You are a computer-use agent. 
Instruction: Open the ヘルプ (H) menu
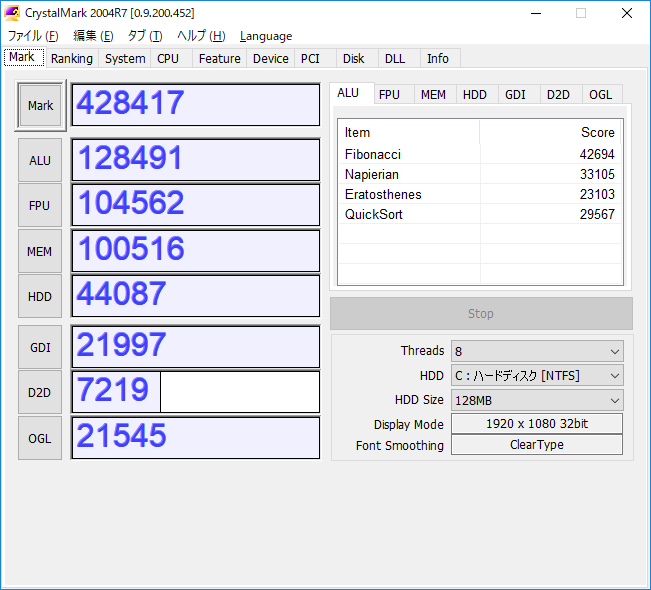[201, 36]
